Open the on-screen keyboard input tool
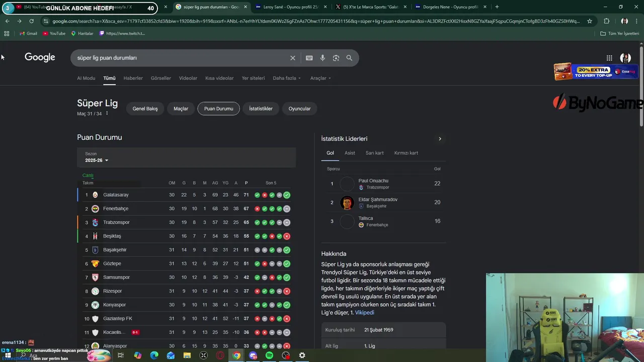Viewport: 644px width, 362px height. [x=309, y=58]
